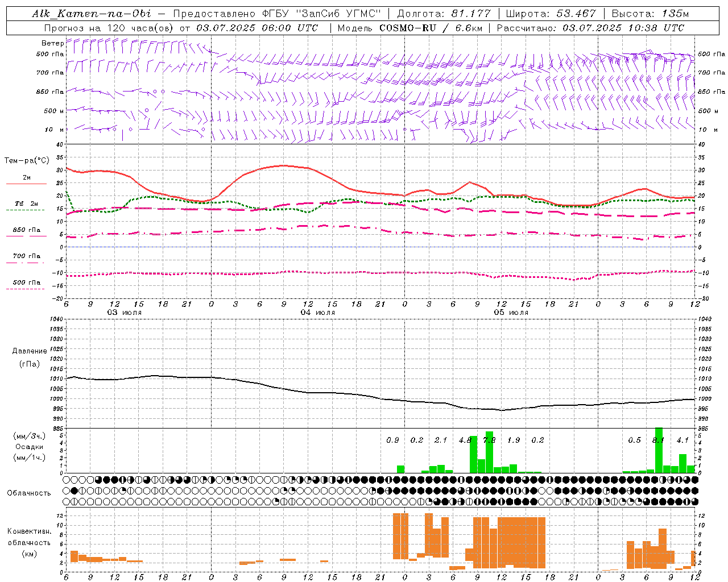Click the precipitation value 4.1
728x582 pixels.
click(x=682, y=440)
